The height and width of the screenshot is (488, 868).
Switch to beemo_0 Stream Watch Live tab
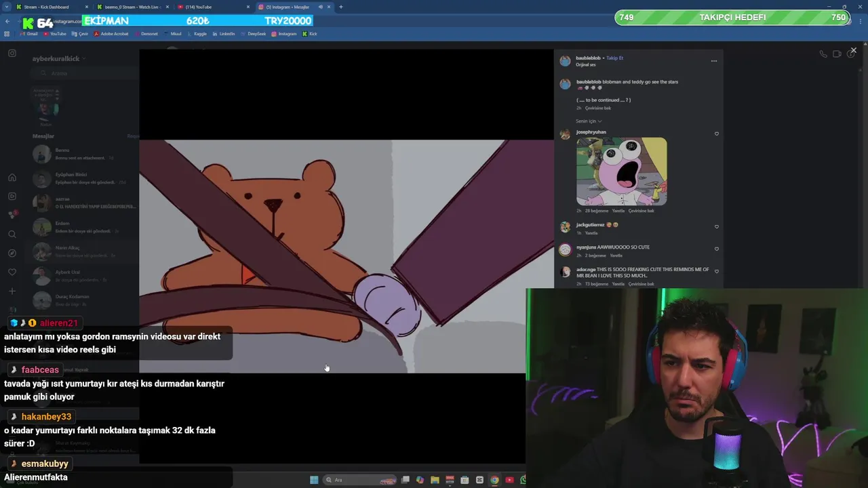[132, 7]
